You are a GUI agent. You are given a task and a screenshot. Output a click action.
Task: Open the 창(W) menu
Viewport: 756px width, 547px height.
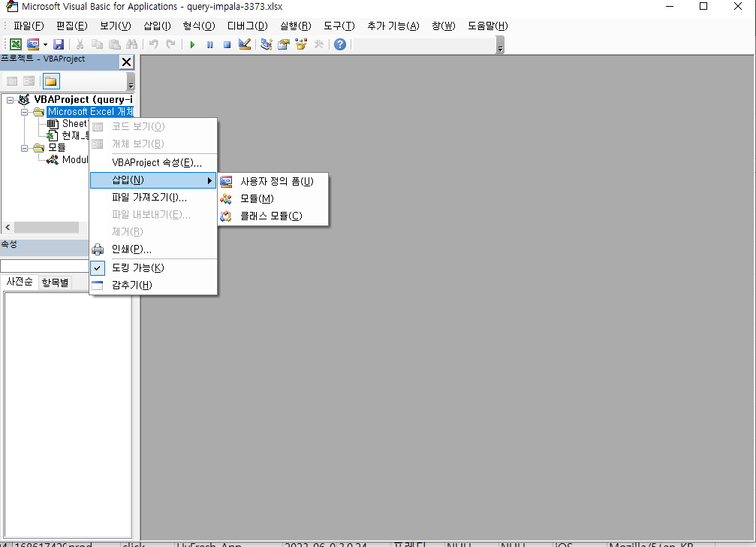pyautogui.click(x=444, y=26)
